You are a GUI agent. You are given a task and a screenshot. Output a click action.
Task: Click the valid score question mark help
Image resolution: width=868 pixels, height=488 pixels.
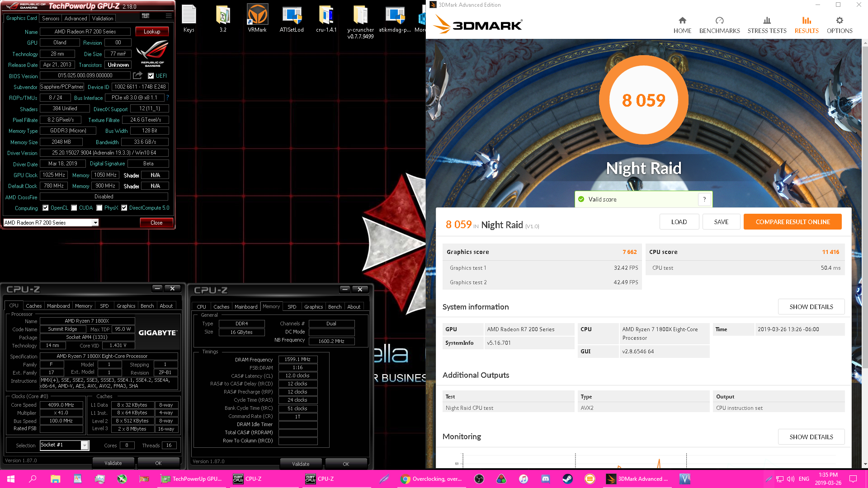704,199
